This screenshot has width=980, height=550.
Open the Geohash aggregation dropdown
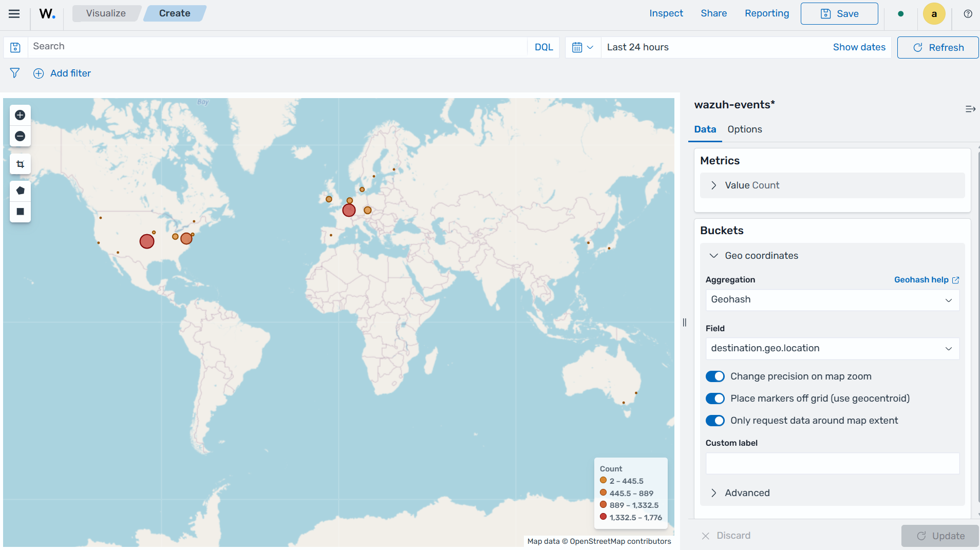[832, 300]
